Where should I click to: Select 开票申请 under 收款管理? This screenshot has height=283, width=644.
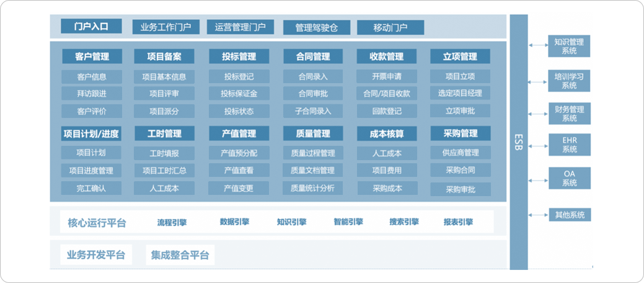point(387,77)
